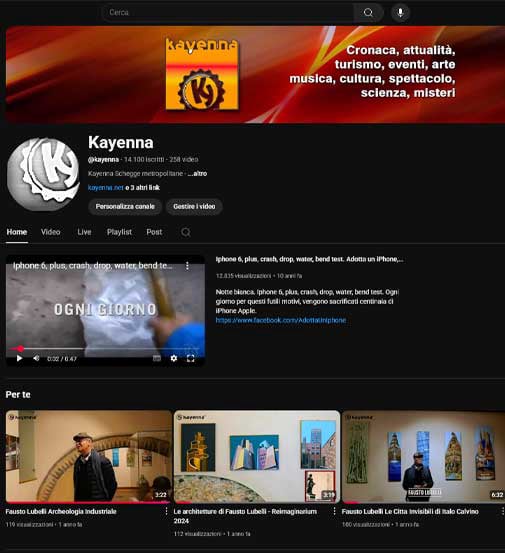Click the Kayenna channel name heading
Viewport: 505px width, 553px height.
pos(121,142)
